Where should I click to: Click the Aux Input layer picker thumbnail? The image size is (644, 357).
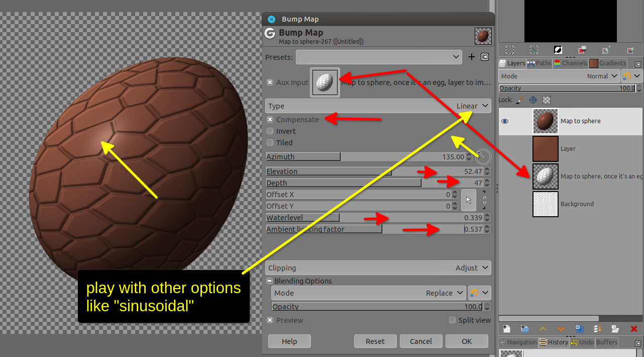click(324, 82)
